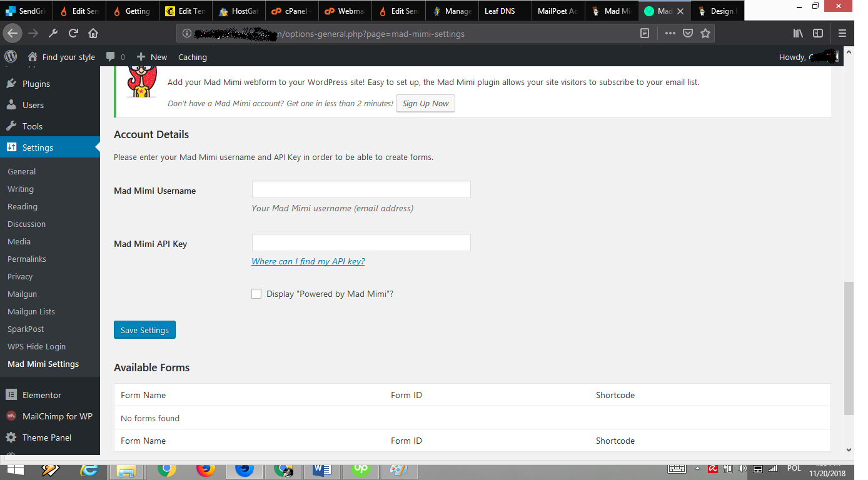Open the WordPress logo menu
Viewport: 868px width, 480px height.
(11, 57)
